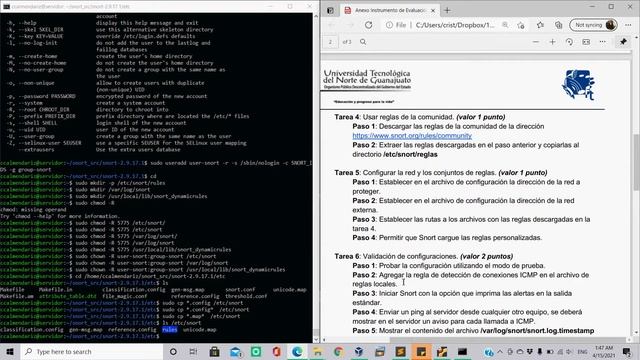Search within the PDF document

363,42
